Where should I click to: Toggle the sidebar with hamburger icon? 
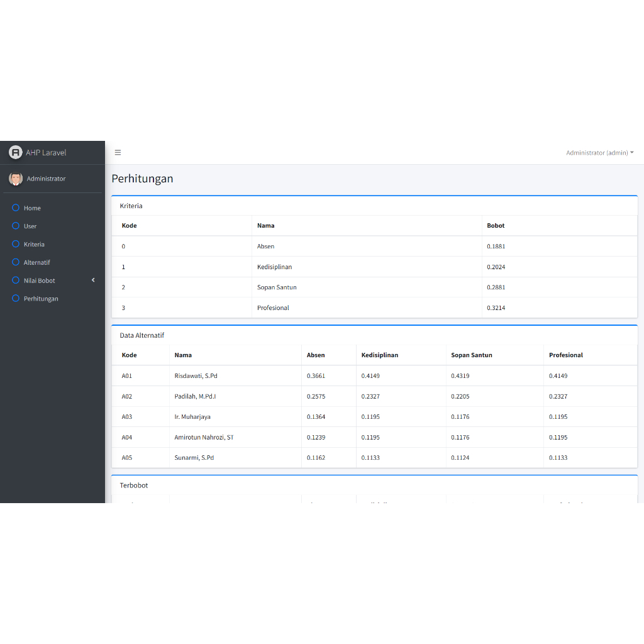point(118,152)
